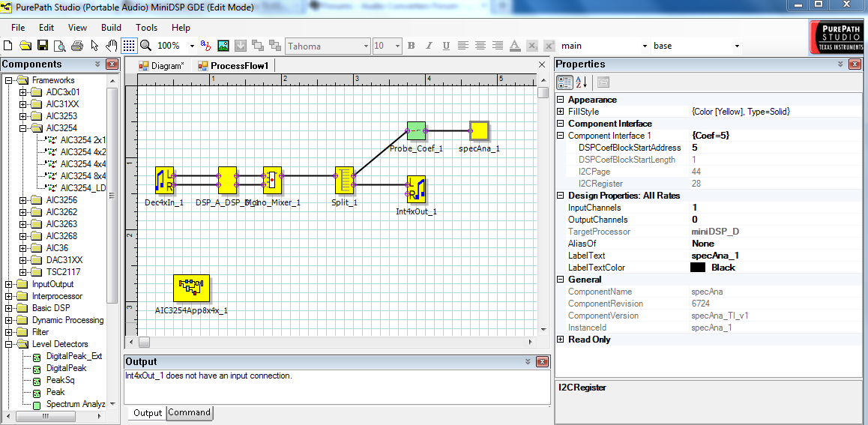Switch to the Command tab in Output
The width and height of the screenshot is (868, 425).
tap(190, 412)
